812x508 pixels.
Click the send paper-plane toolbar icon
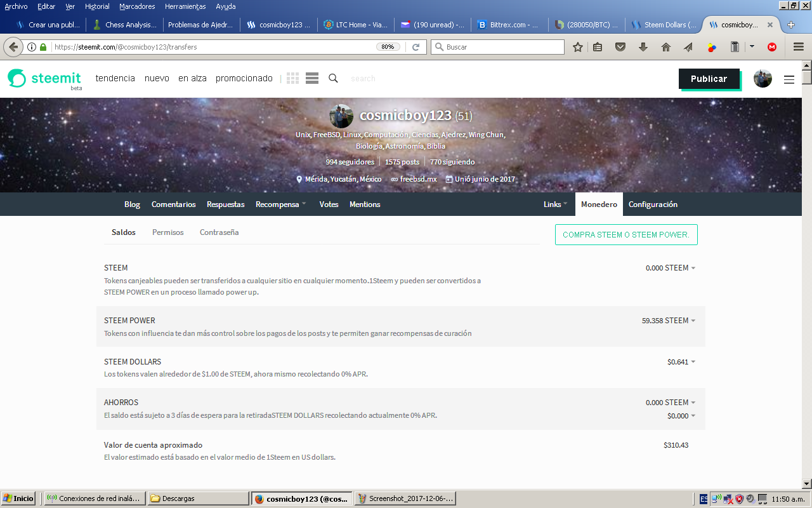[x=688, y=47]
